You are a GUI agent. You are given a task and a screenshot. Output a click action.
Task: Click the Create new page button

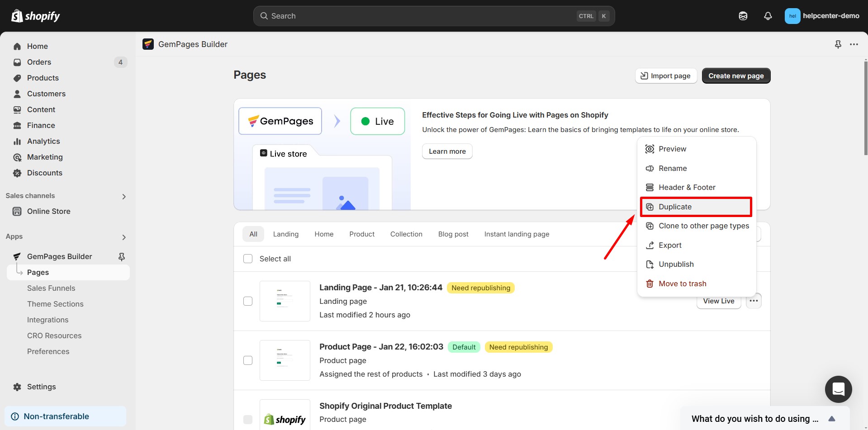(x=736, y=76)
